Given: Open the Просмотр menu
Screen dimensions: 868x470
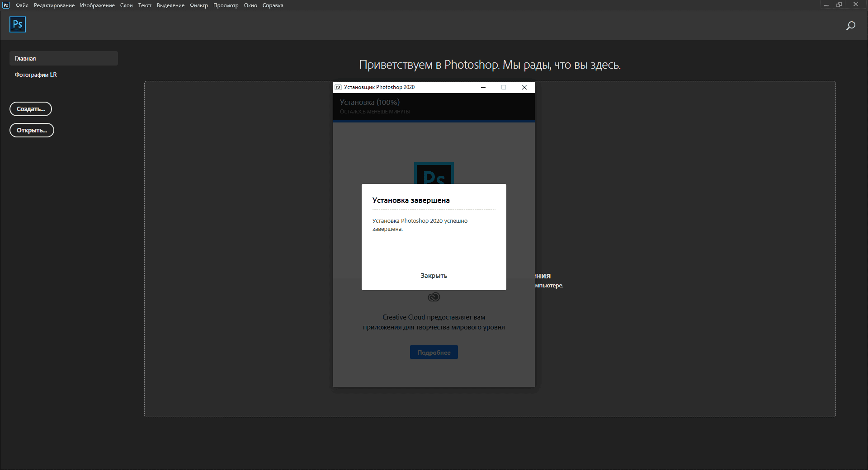Looking at the screenshot, I should click(226, 5).
